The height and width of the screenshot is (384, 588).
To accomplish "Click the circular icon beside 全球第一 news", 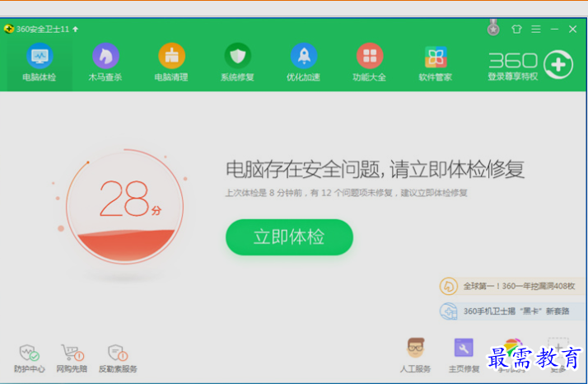I will tap(449, 286).
